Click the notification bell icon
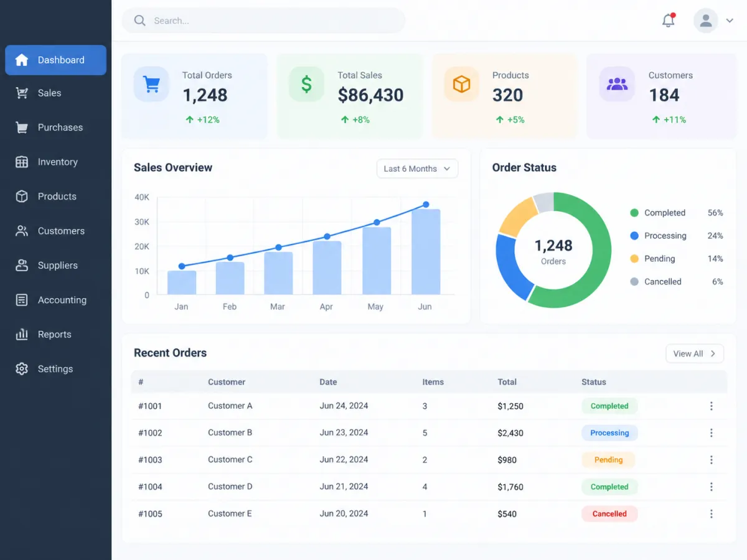The image size is (747, 560). [669, 21]
